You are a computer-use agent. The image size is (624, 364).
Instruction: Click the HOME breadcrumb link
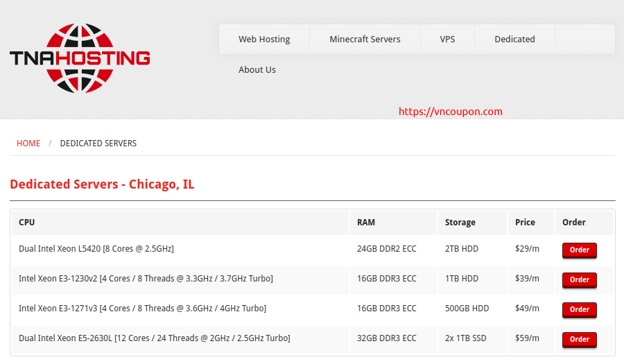pos(28,144)
